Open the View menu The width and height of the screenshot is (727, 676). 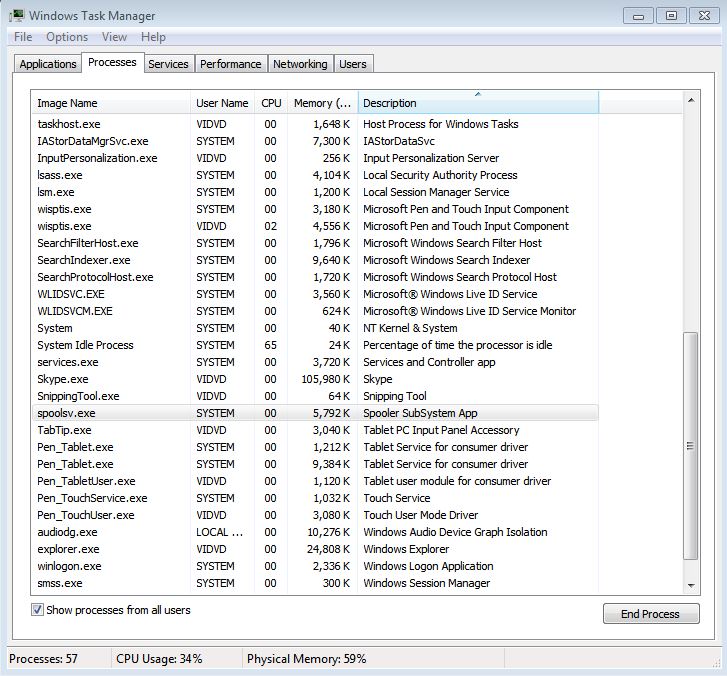(114, 37)
